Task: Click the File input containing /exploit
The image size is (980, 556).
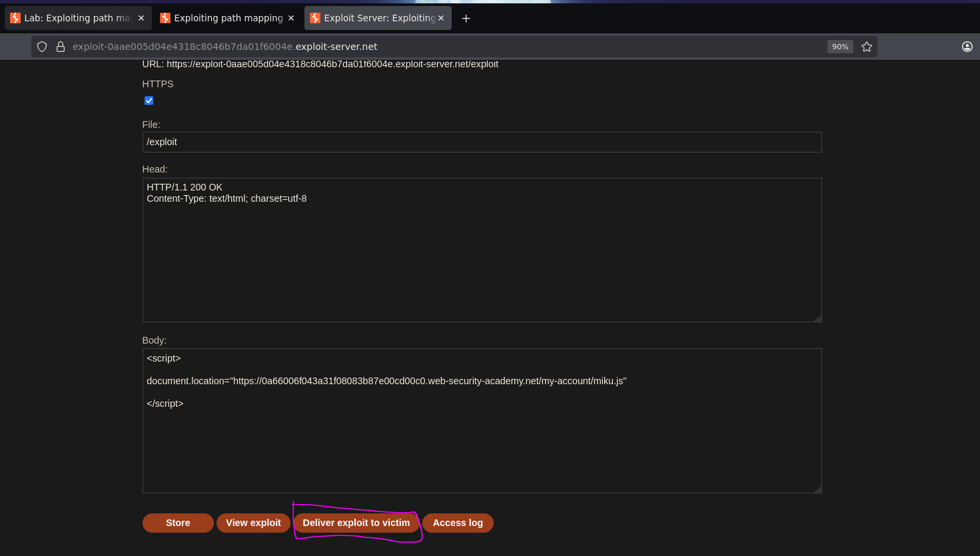Action: (x=482, y=142)
